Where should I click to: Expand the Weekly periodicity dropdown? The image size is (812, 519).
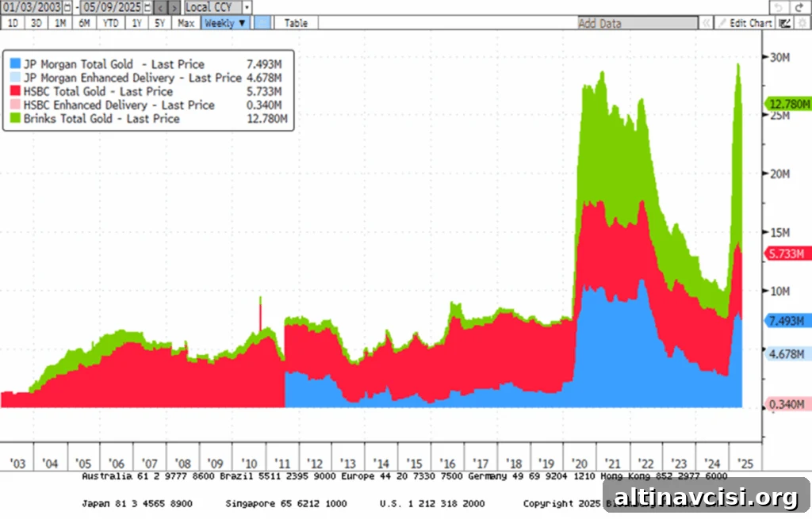click(x=224, y=23)
